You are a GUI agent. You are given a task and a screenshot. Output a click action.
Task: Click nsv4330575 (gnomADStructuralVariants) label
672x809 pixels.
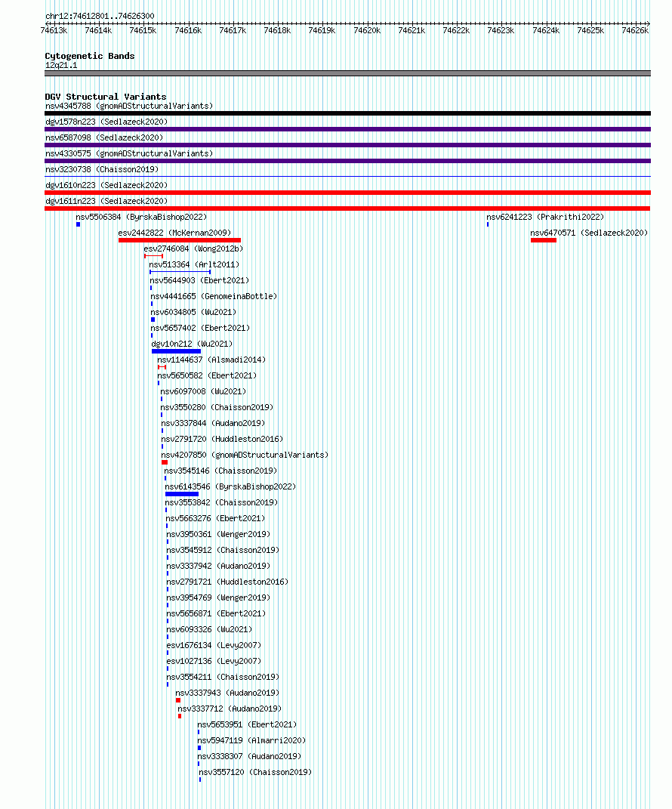pyautogui.click(x=129, y=154)
